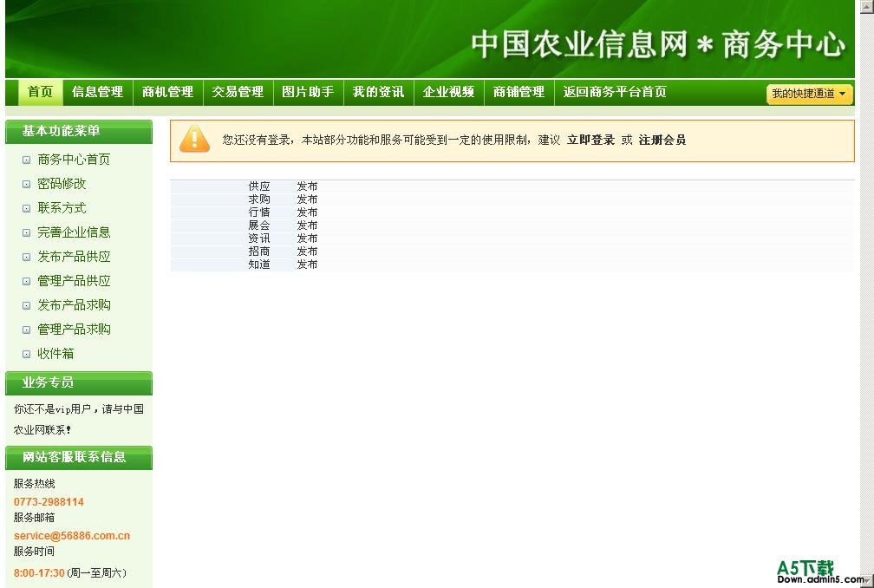Open 管理产品供应 in sidebar

74,281
